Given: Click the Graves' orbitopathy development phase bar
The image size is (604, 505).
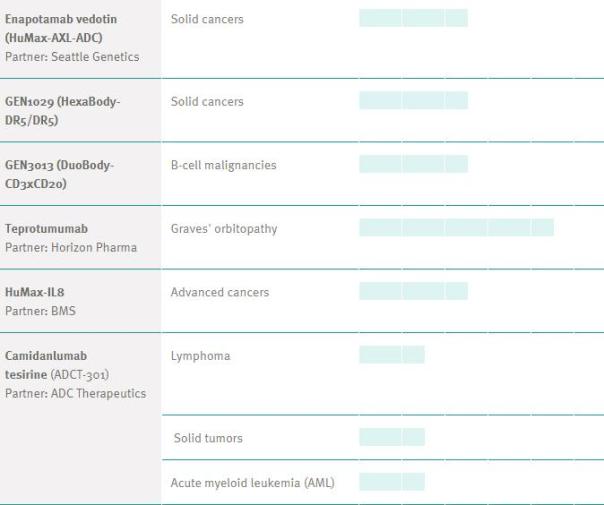Looking at the screenshot, I should (x=456, y=228).
